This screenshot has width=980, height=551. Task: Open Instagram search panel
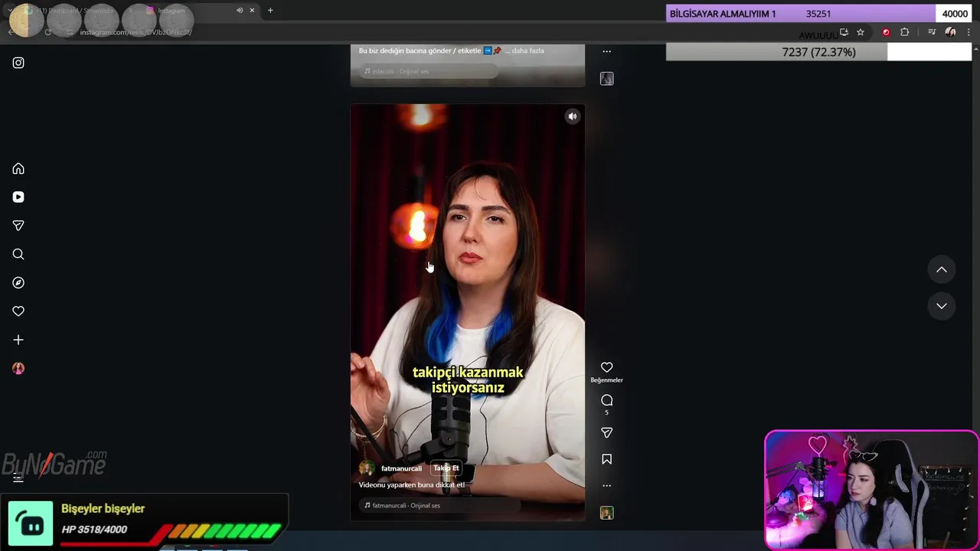click(18, 254)
